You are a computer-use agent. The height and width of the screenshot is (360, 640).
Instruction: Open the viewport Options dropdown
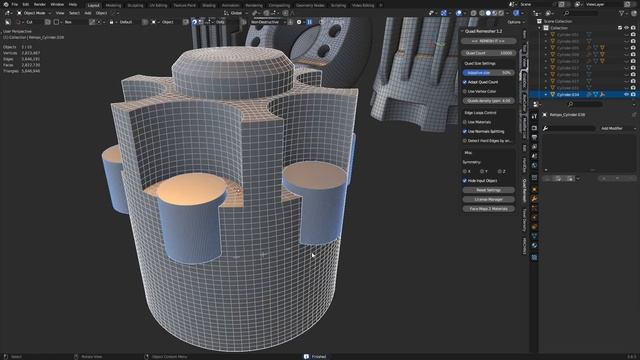(516, 22)
